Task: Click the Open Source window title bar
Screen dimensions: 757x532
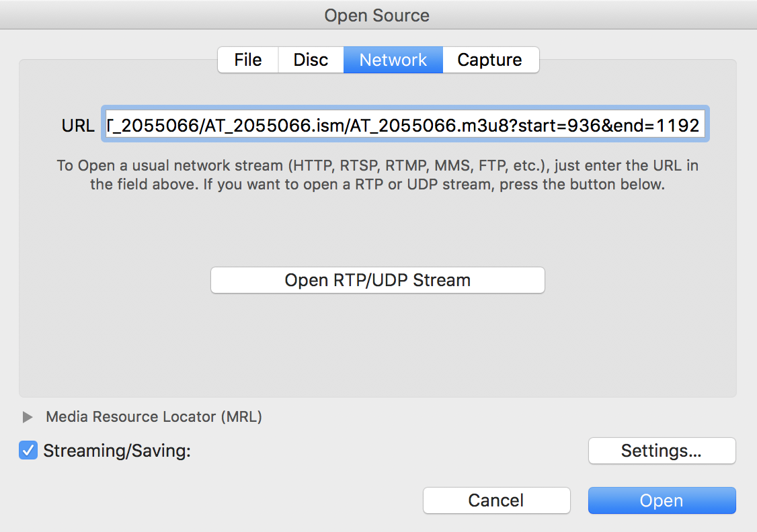Action: click(x=377, y=15)
